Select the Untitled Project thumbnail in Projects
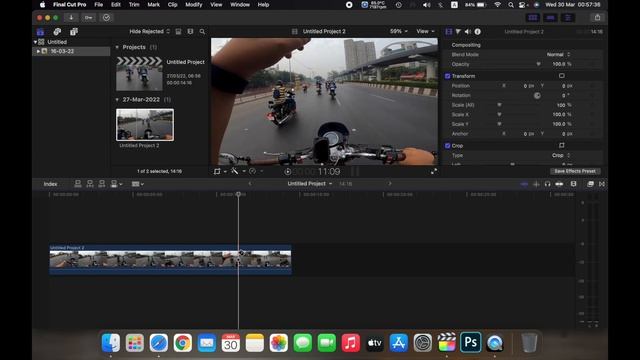 [x=139, y=74]
